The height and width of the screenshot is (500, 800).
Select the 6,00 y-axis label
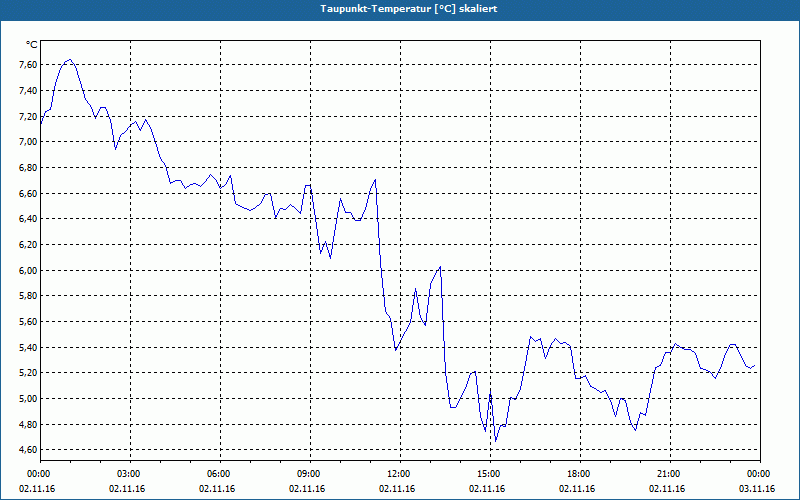point(28,270)
